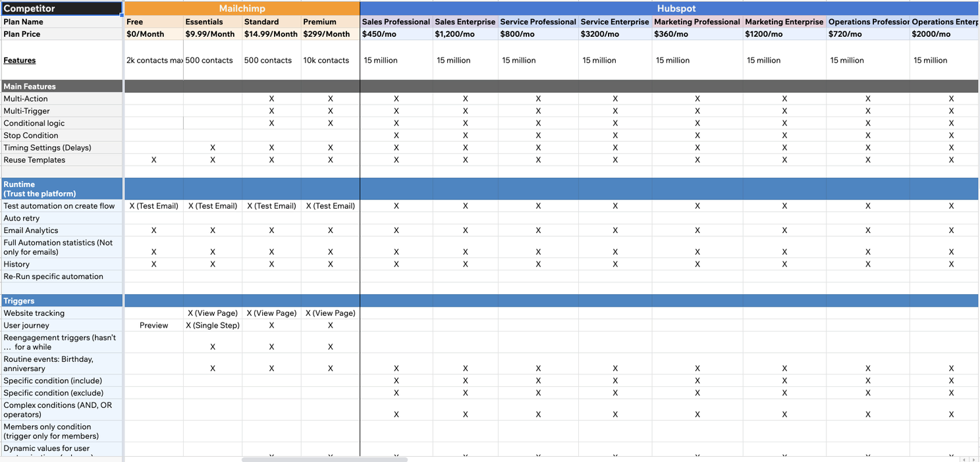This screenshot has width=980, height=462.
Task: Select the Members only condition label
Action: [x=61, y=431]
